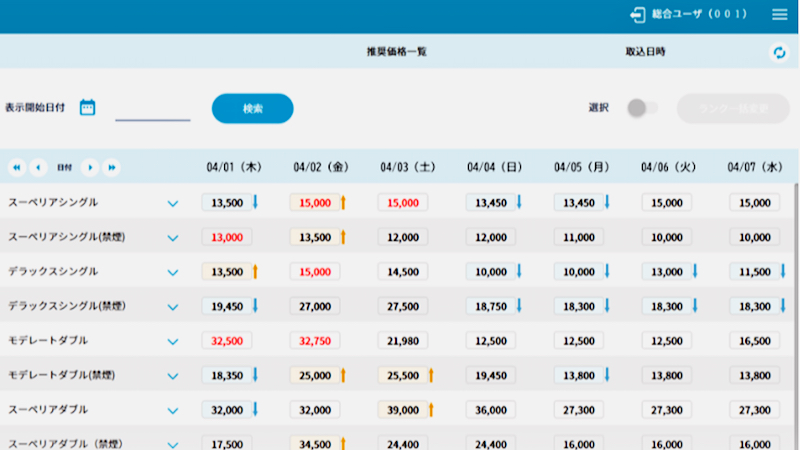Expand the モデレートダブル row chevron

173,342
